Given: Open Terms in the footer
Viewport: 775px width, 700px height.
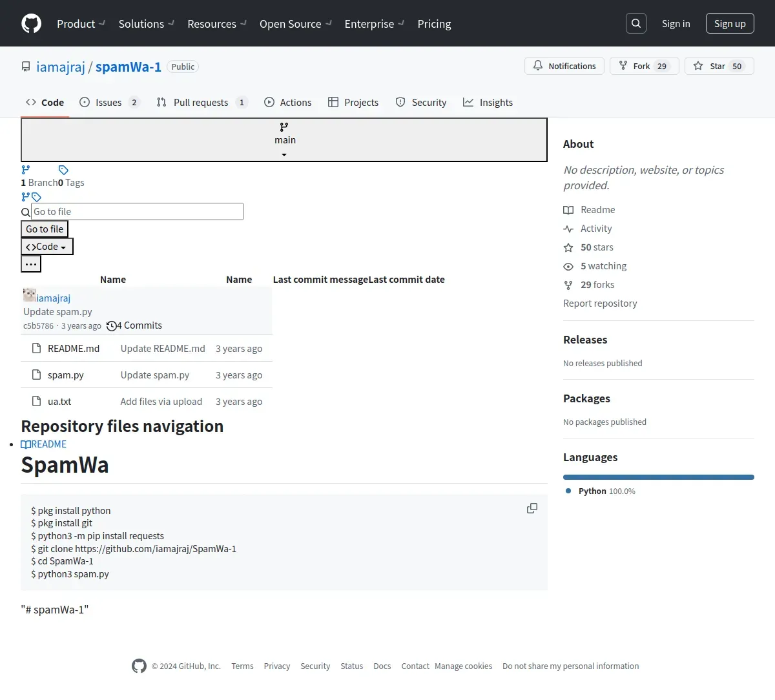Looking at the screenshot, I should coord(242,666).
